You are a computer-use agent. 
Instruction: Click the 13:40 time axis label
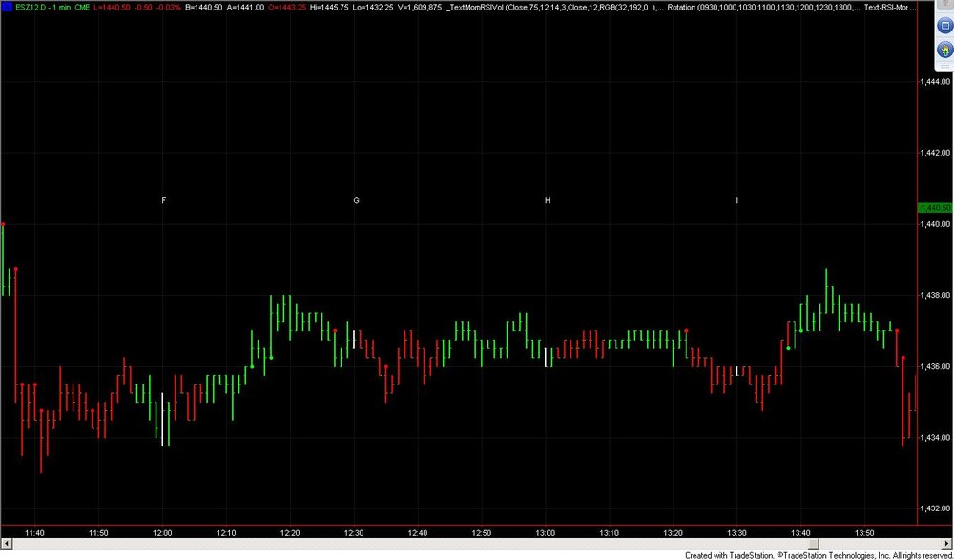[x=800, y=533]
